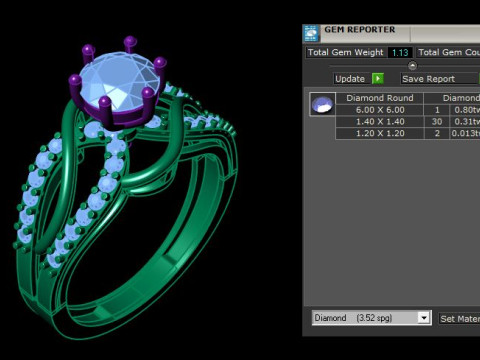480x360 pixels.
Task: Click the 0.31 carat weight cell
Action: tap(465, 121)
